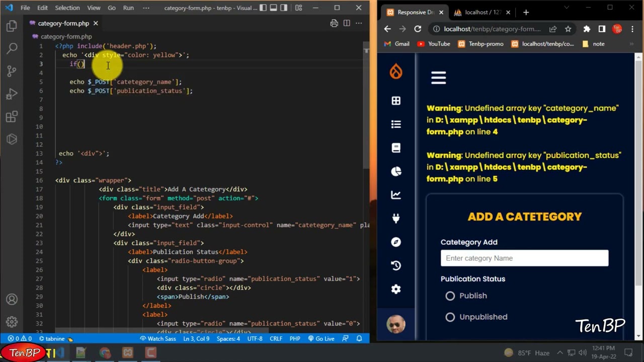Screen dimensions: 644x362
Task: Click the dashboard grid icon in web sidebar
Action: pos(396,101)
